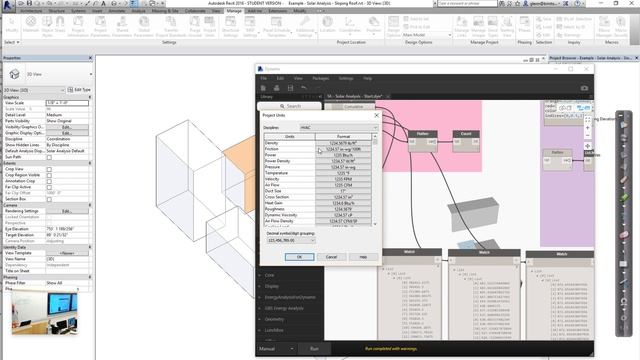Viewport: 640px width, 360px height.
Task: Open Shared Parameters in the ribbon
Action: [122, 27]
